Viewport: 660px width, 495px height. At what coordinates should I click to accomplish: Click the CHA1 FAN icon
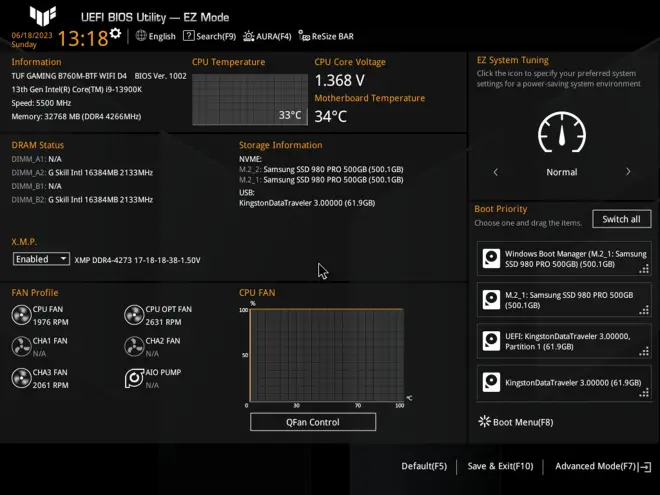pos(21,346)
